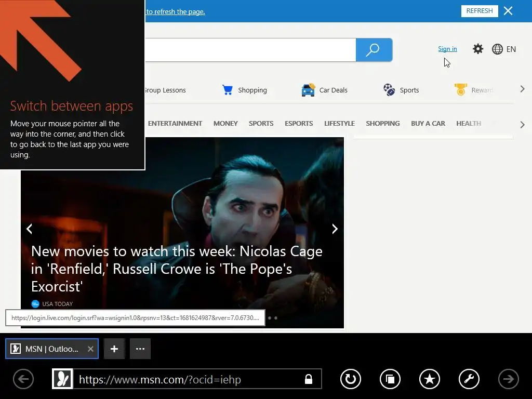Image resolution: width=532 pixels, height=399 pixels.
Task: Open the tabs view icon
Action: click(x=390, y=379)
